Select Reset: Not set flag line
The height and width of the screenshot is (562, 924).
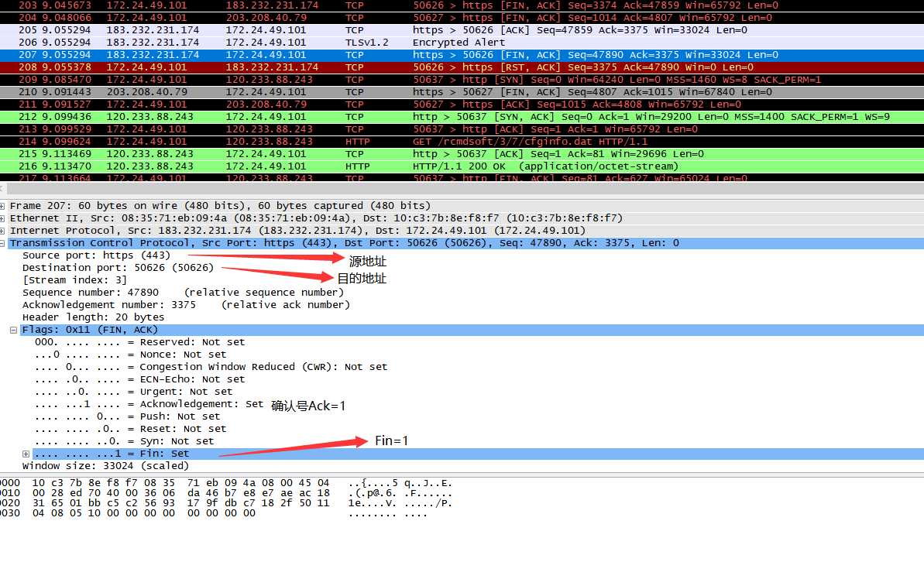tap(130, 429)
